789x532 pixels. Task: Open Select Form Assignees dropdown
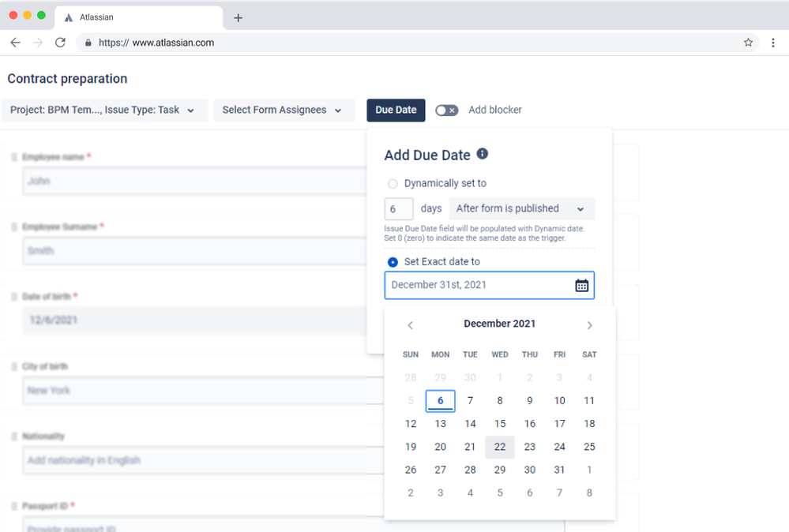click(284, 111)
